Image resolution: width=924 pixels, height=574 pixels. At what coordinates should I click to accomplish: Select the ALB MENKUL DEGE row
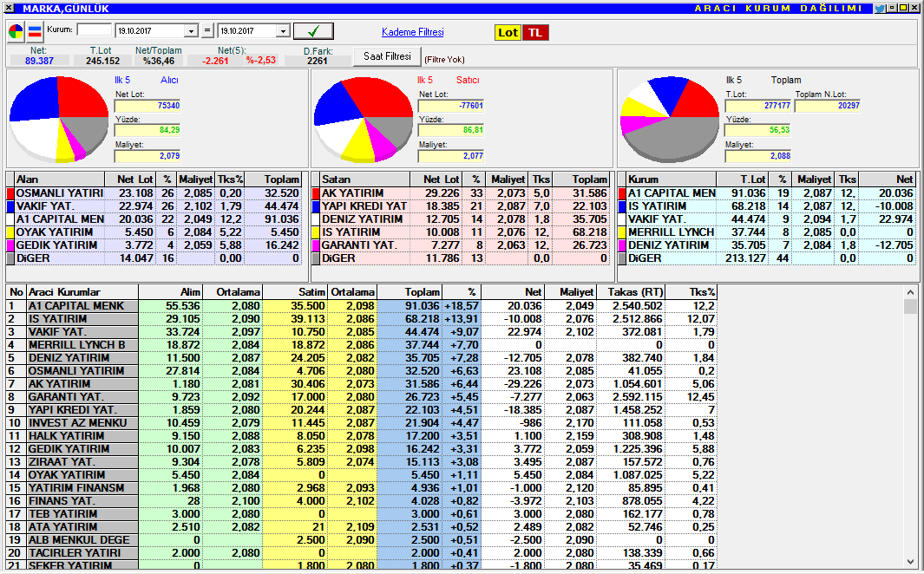pyautogui.click(x=361, y=540)
